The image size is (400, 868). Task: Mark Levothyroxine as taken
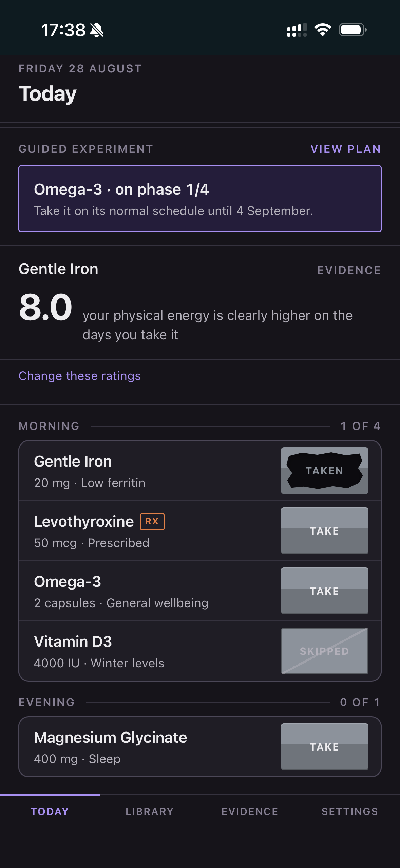[x=325, y=531]
